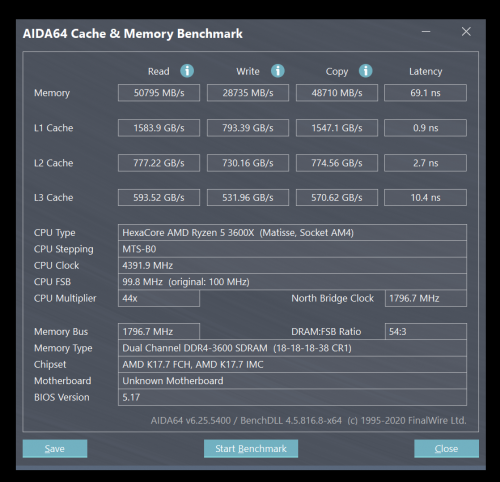Image resolution: width=500 pixels, height=482 pixels.
Task: Select the L1 Cache Write 793.39 GB/s box
Action: [248, 128]
